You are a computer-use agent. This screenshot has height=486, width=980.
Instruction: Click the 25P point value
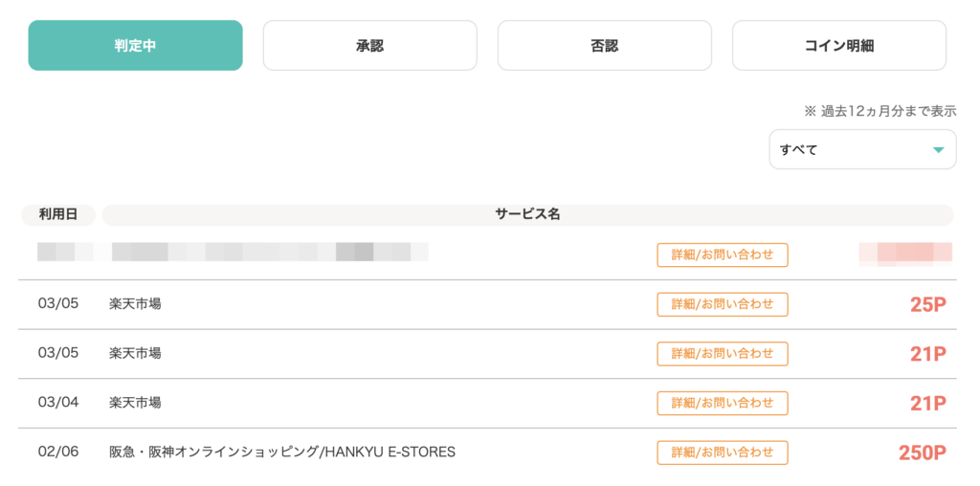point(927,305)
